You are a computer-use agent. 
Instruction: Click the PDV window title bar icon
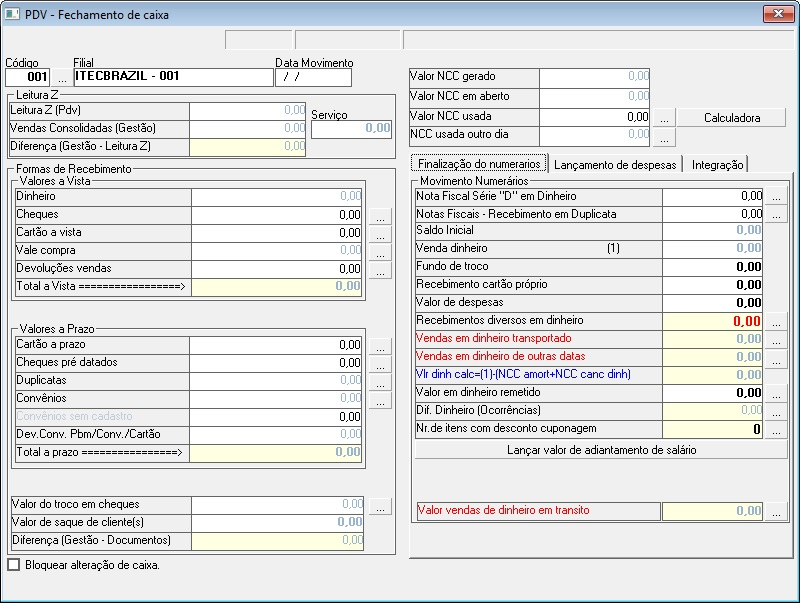click(12, 14)
